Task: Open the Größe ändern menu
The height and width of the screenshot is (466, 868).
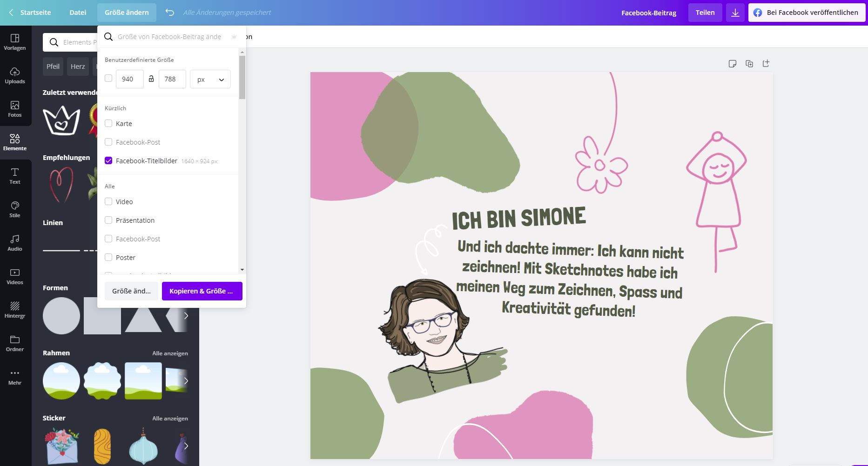Action: coord(127,13)
